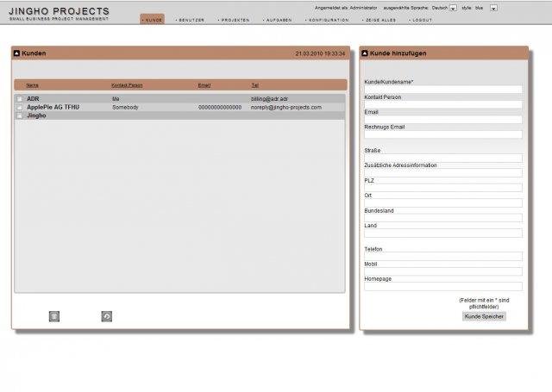
Task: Click the Kunde Speicher button
Action: 484,316
